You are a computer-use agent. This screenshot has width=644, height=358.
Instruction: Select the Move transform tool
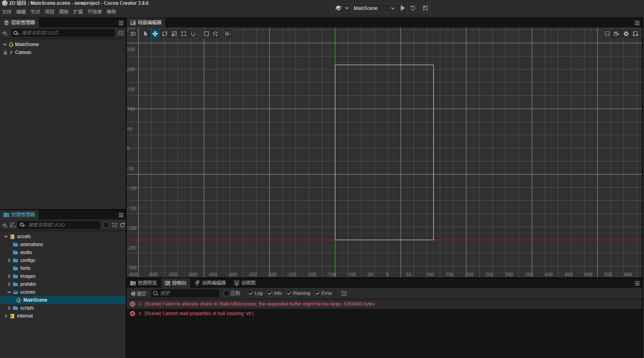pos(155,34)
